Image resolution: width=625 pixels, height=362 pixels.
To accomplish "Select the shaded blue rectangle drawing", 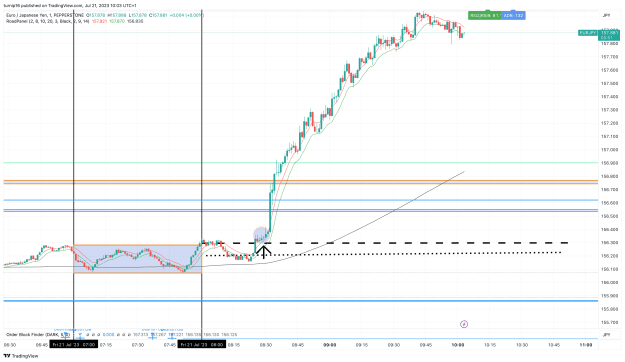I will click(138, 259).
